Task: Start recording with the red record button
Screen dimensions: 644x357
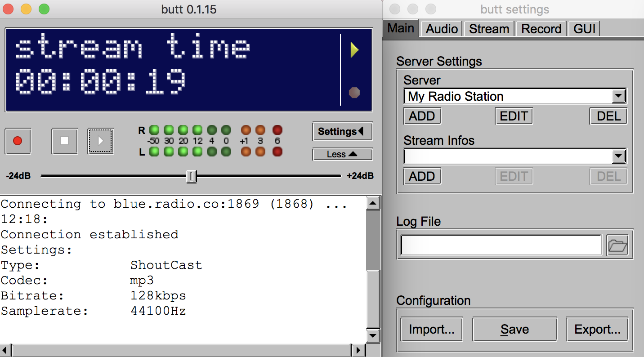Action: click(18, 141)
